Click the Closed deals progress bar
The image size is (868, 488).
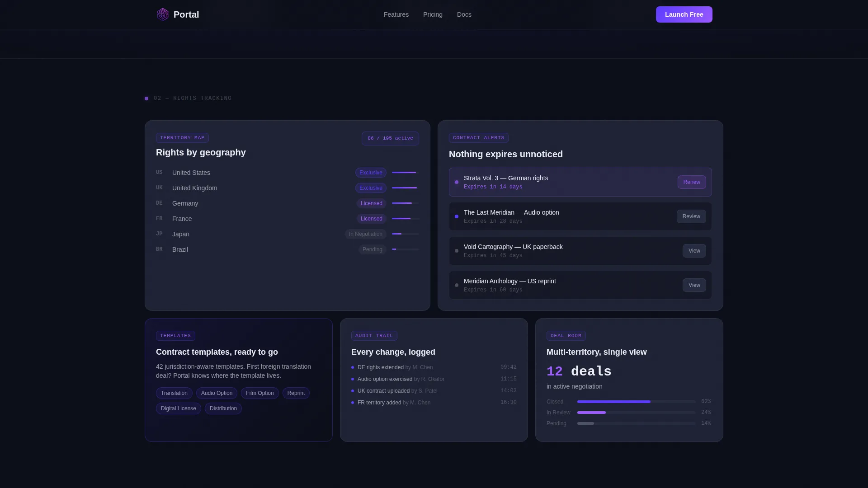[x=637, y=402]
